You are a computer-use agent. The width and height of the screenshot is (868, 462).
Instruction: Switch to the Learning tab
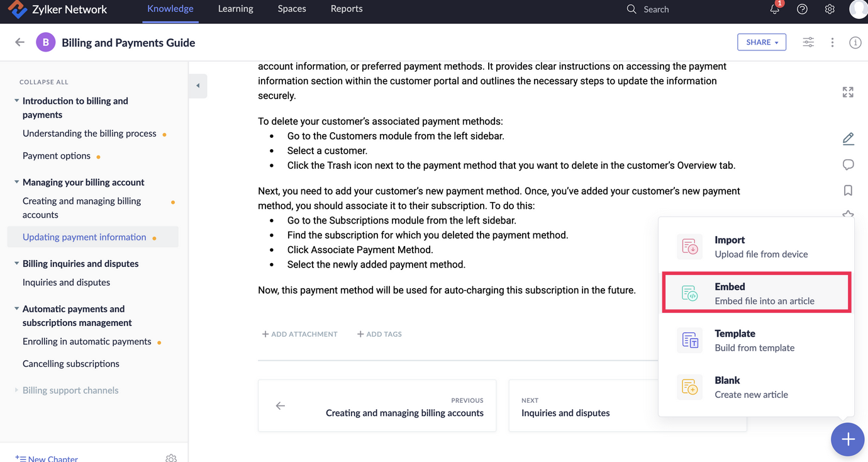click(x=235, y=9)
